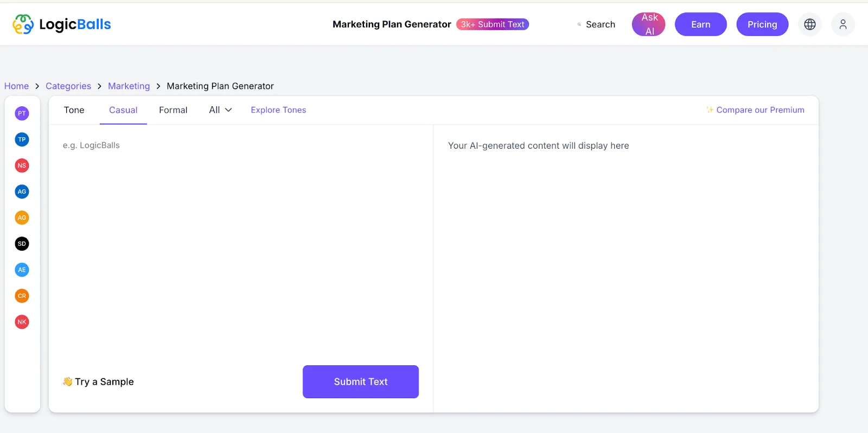Click the Tone label
This screenshot has width=868, height=433.
[x=74, y=110]
